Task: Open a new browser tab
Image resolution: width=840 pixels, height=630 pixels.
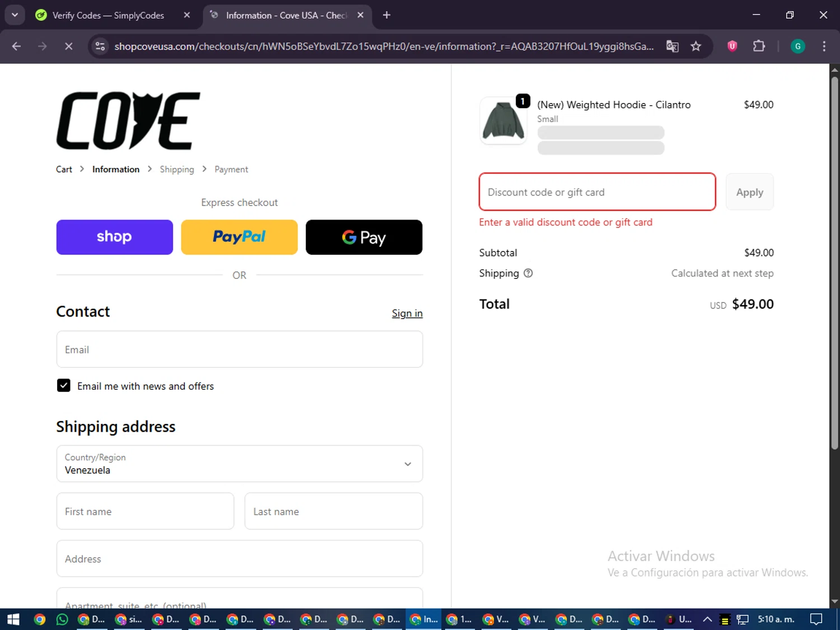Action: [x=386, y=15]
